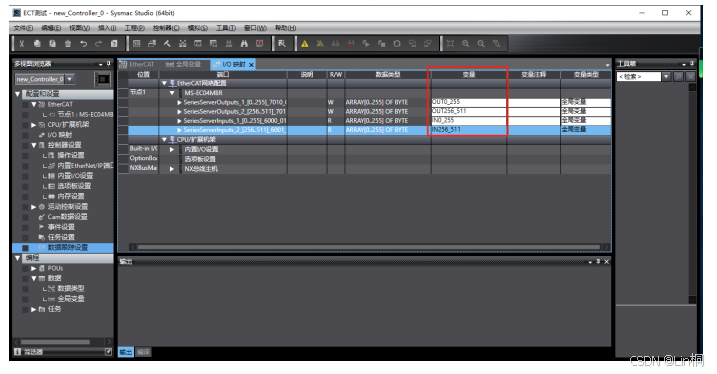Screen dimensions: 717x374
Task: Click the Cut scissors toolbar icon
Action: (21, 43)
